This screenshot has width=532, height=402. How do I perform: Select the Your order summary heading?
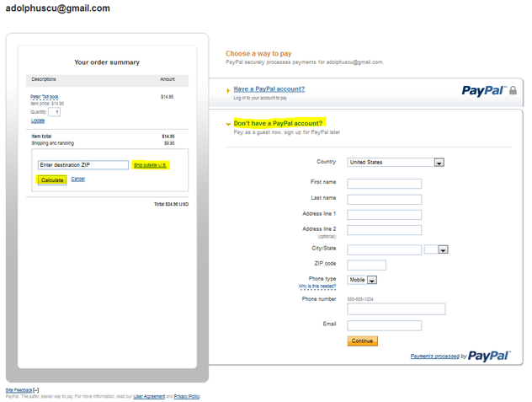(107, 62)
